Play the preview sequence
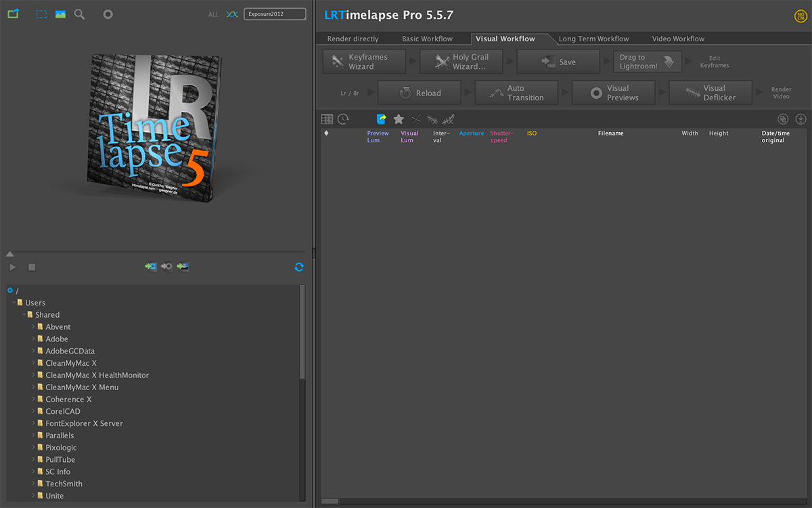Image resolution: width=812 pixels, height=508 pixels. click(13, 268)
